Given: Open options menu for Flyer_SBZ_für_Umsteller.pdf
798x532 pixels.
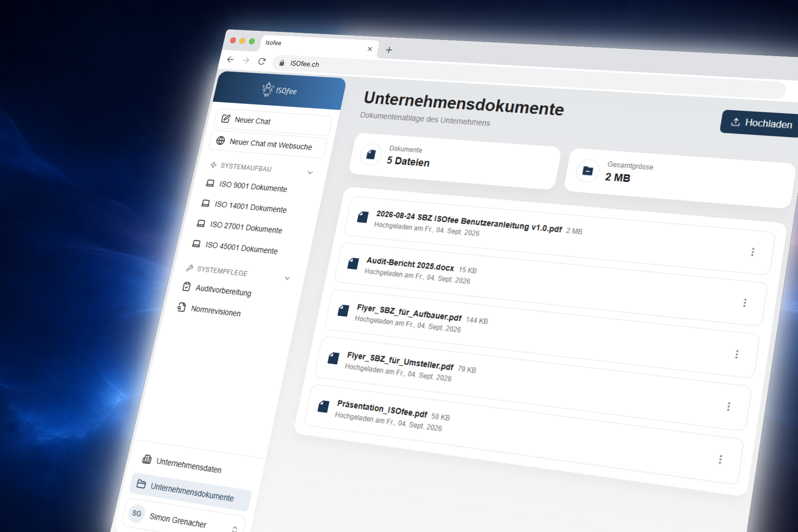Looking at the screenshot, I should [728, 406].
